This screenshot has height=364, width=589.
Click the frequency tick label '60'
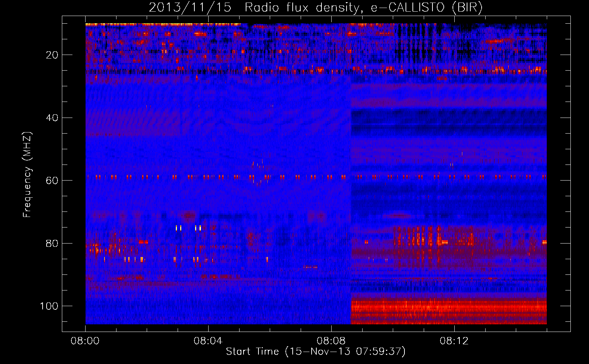(52, 181)
